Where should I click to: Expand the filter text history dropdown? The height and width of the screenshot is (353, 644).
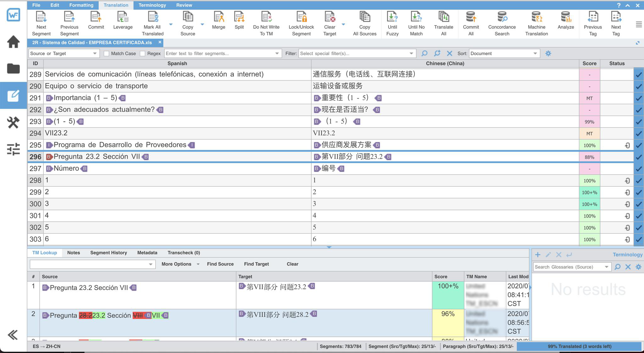tap(277, 54)
